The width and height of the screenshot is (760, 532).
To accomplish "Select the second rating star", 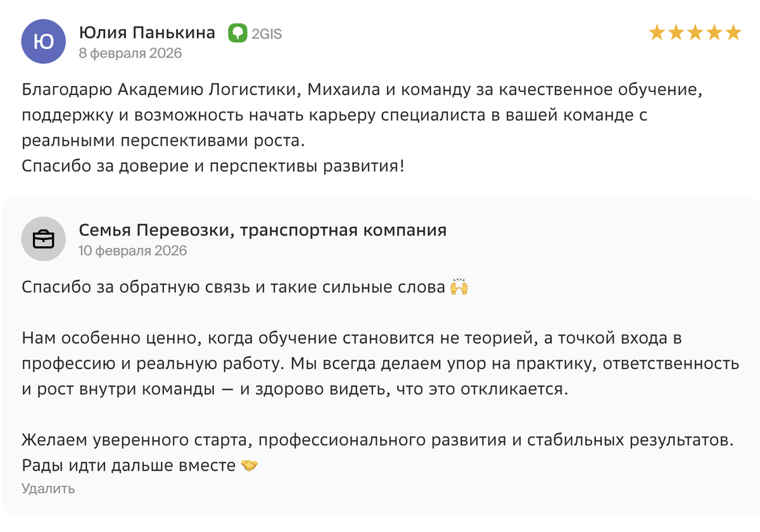I will click(x=675, y=33).
